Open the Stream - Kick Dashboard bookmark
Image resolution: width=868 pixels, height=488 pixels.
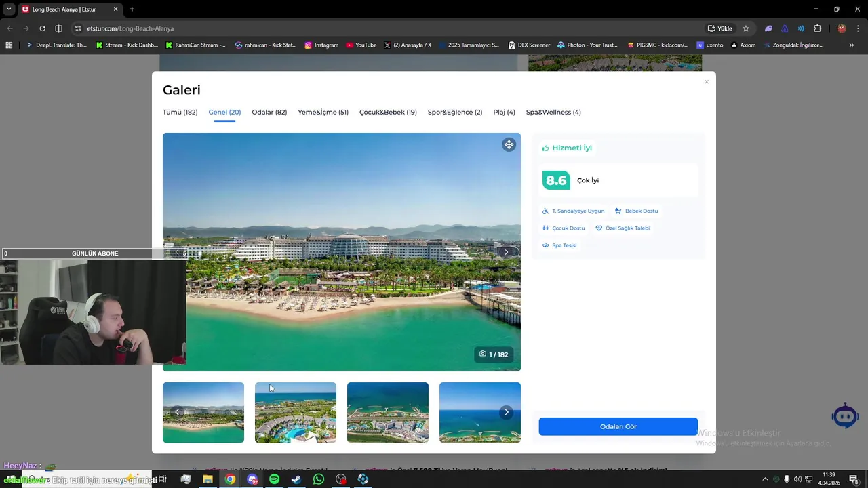[127, 45]
